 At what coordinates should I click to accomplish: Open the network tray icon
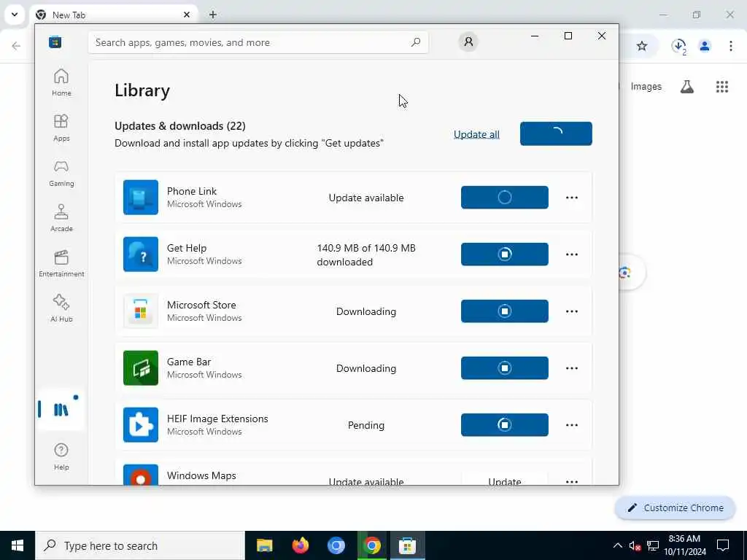click(x=653, y=545)
